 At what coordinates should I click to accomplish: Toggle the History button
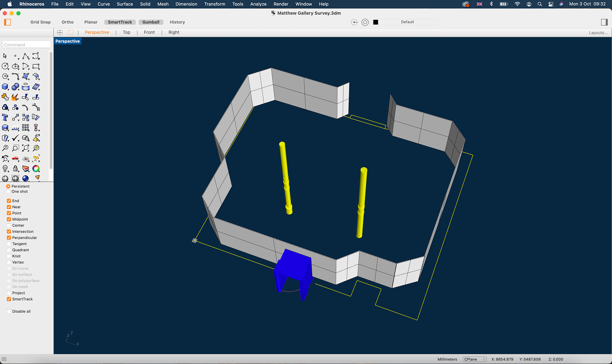tap(177, 22)
